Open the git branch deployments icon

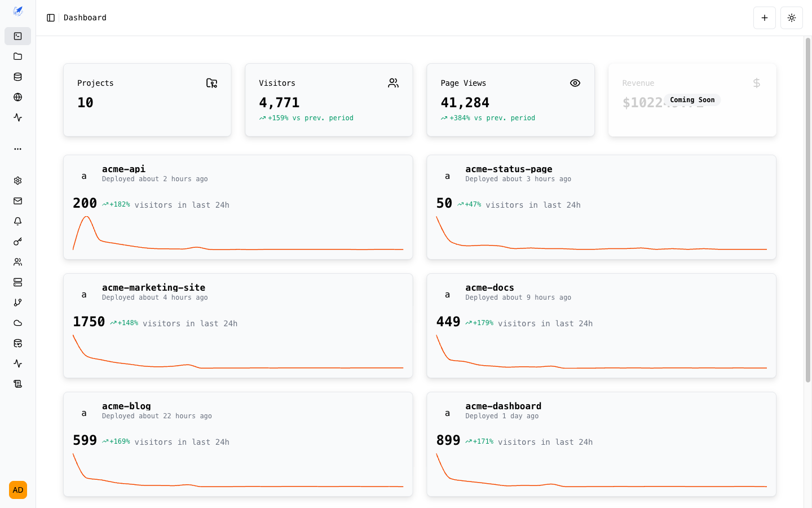click(x=17, y=302)
